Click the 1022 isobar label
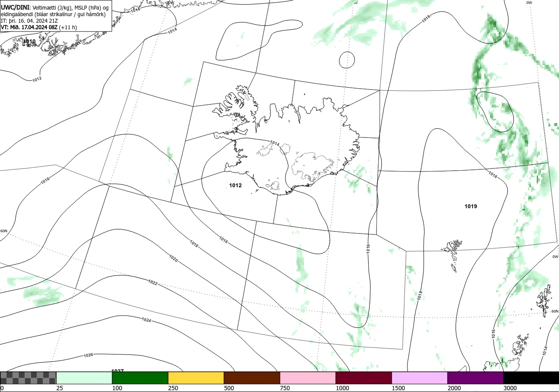The image size is (559, 392). 153,283
